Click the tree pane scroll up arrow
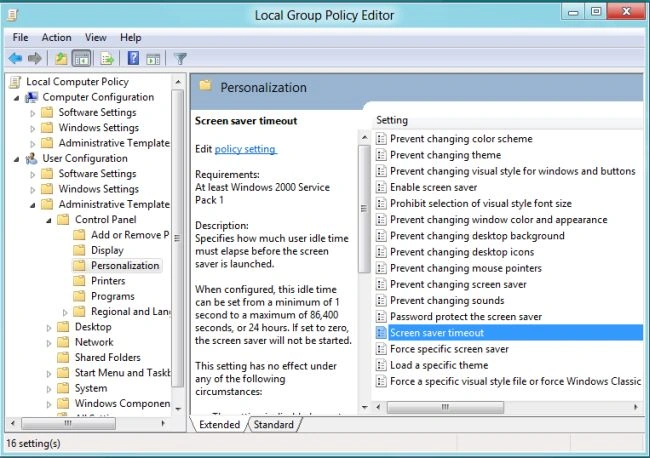Image resolution: width=650 pixels, height=458 pixels. click(x=178, y=82)
